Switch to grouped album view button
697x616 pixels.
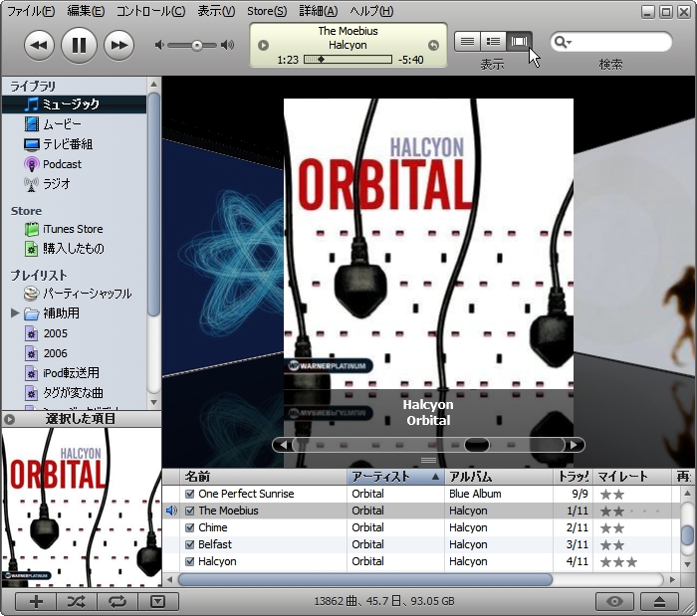tap(493, 42)
